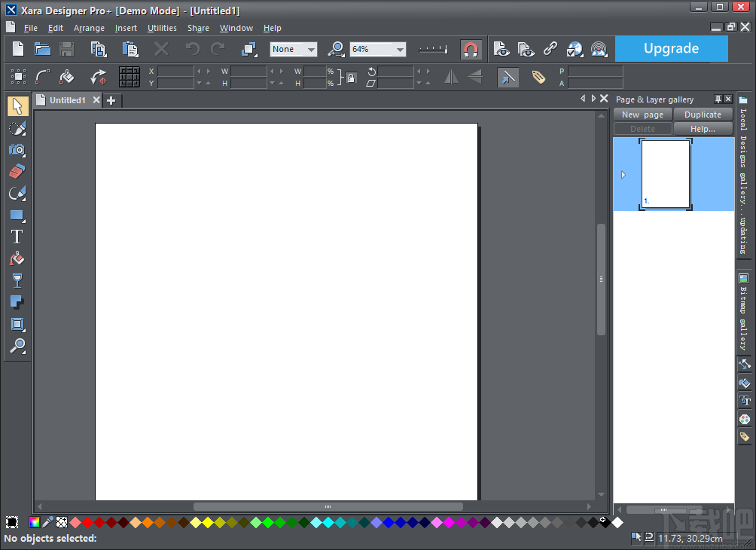Toggle rotate handles curved line button

tap(42, 77)
